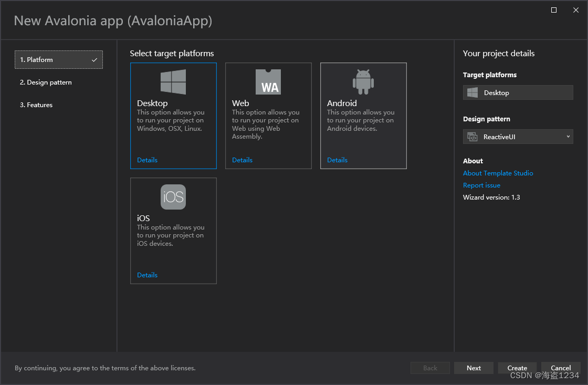The image size is (588, 385).
Task: Click the 'Windows, OSX, Linux.' description text
Action: pyautogui.click(x=170, y=128)
